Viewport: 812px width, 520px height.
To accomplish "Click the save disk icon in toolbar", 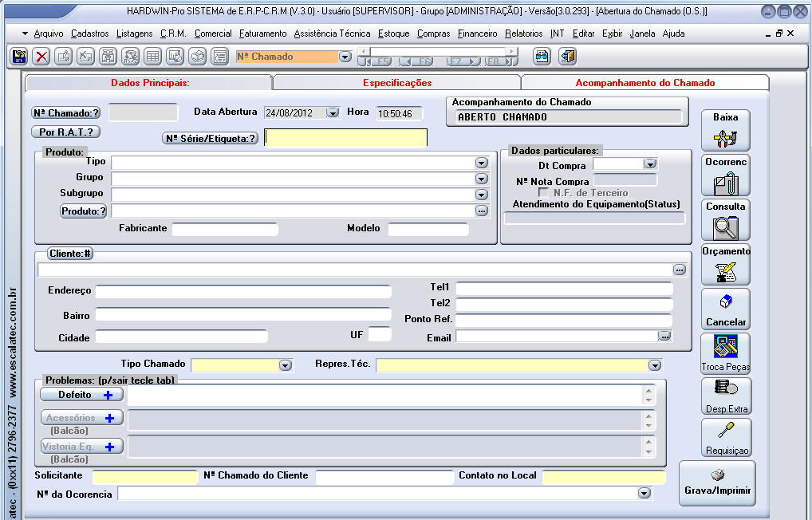I will tap(19, 57).
